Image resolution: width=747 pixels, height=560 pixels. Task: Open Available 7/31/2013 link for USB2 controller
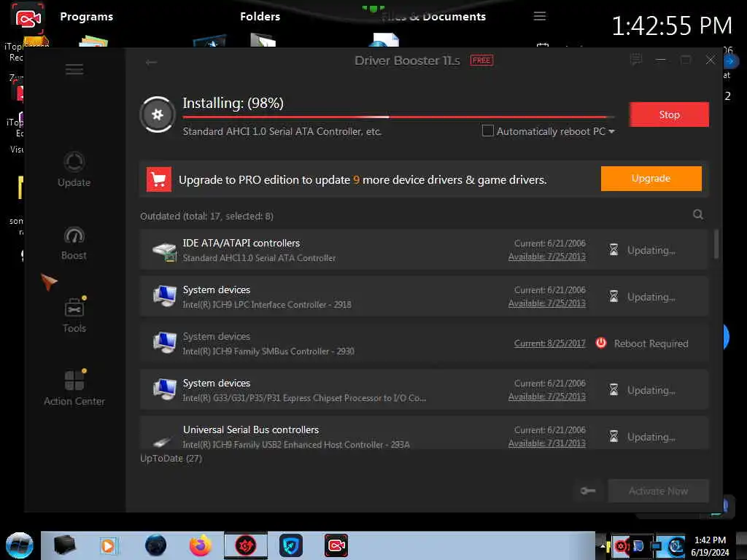click(546, 443)
